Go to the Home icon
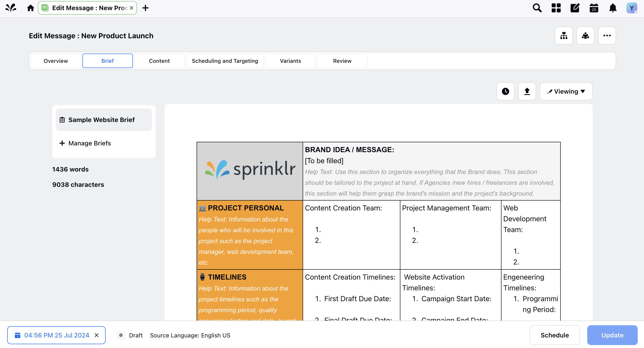This screenshot has height=348, width=644. [x=30, y=8]
